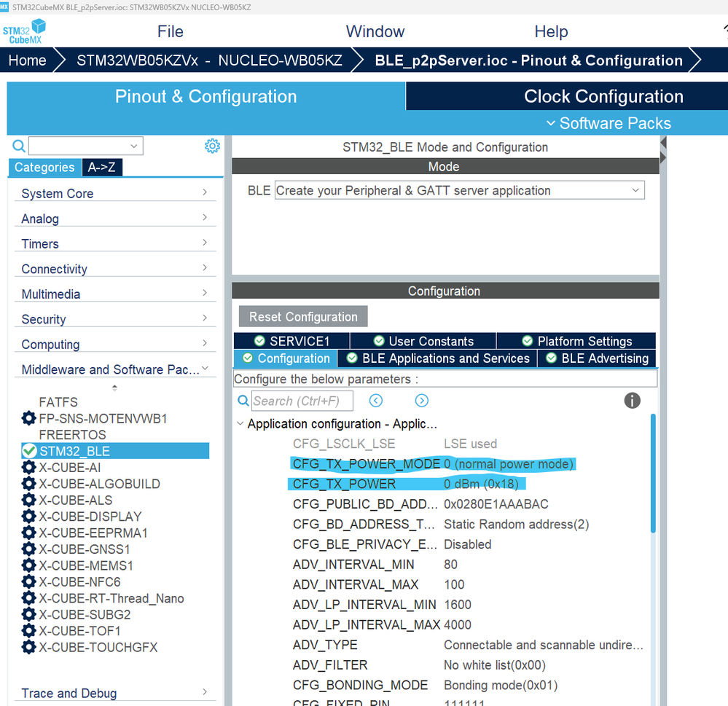
Task: Click the gear icon beside X-CUBE-EEPRMA1
Action: (29, 533)
